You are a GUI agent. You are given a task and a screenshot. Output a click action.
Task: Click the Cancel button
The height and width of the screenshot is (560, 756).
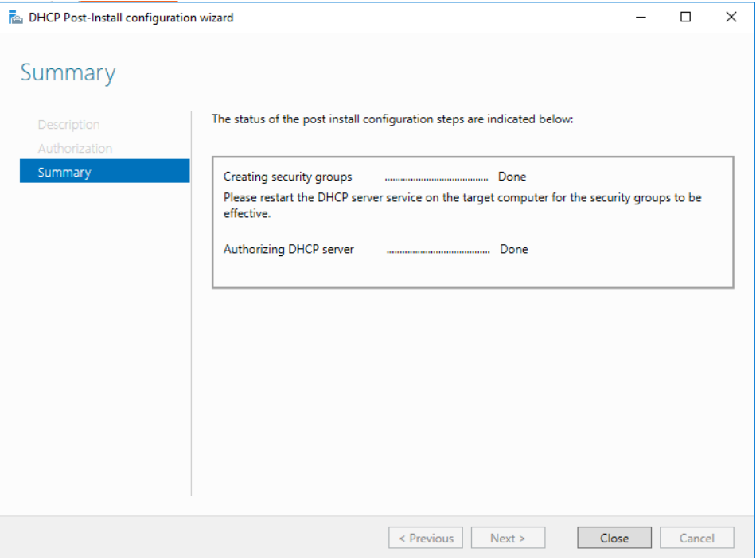coord(696,538)
